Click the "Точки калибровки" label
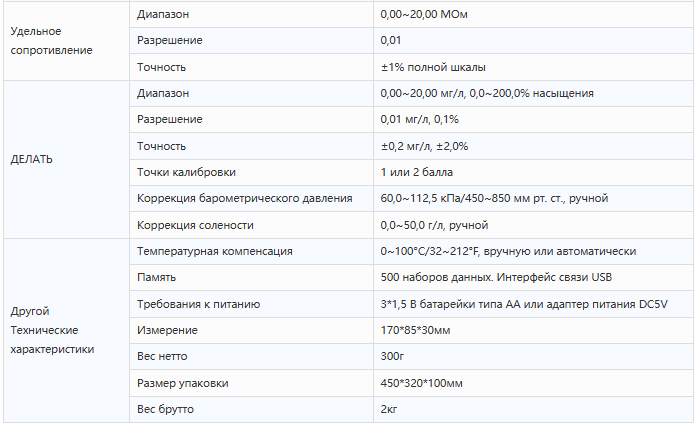 tap(186, 172)
